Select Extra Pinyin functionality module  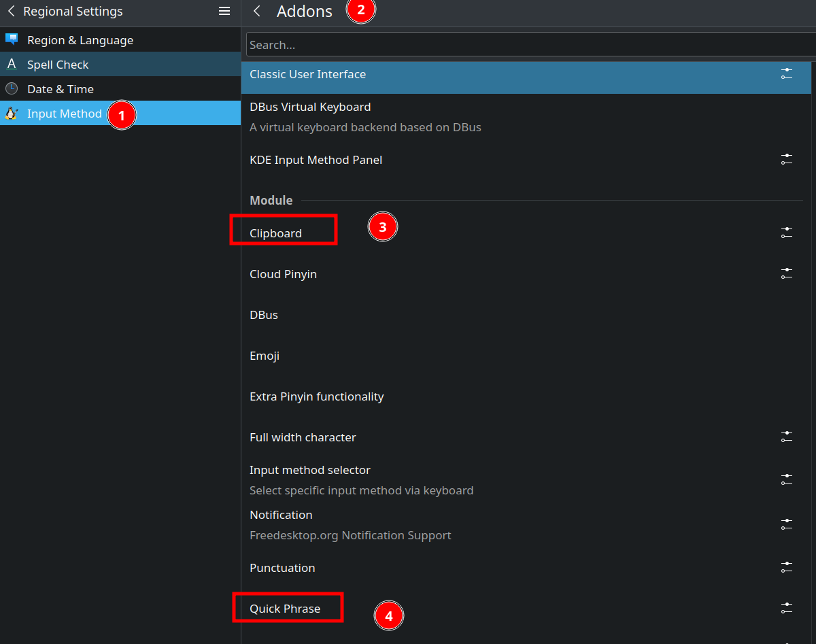point(316,396)
